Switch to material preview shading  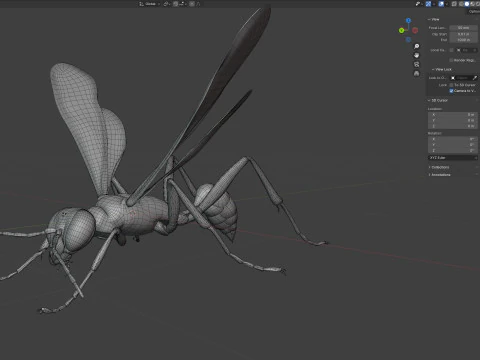click(x=472, y=4)
